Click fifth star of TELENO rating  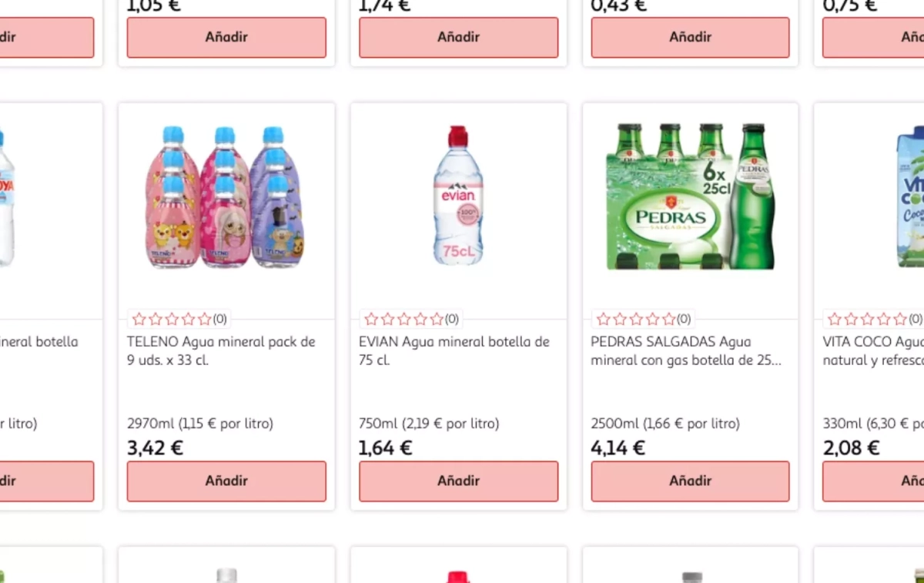(x=204, y=319)
